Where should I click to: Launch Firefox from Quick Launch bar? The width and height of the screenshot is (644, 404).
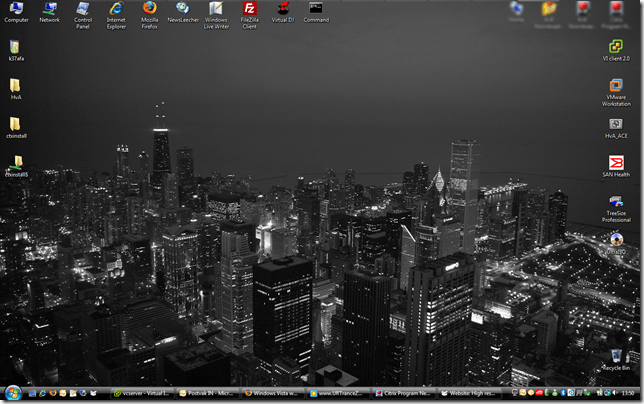pos(53,393)
